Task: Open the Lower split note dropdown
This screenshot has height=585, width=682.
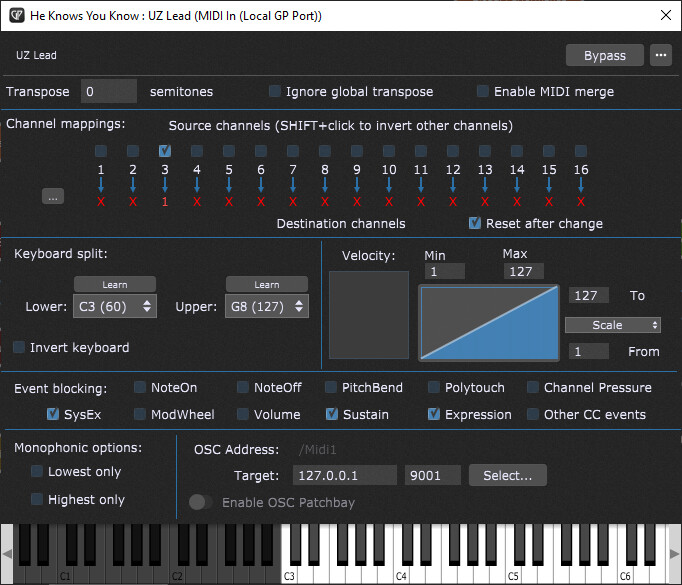Action: point(115,306)
